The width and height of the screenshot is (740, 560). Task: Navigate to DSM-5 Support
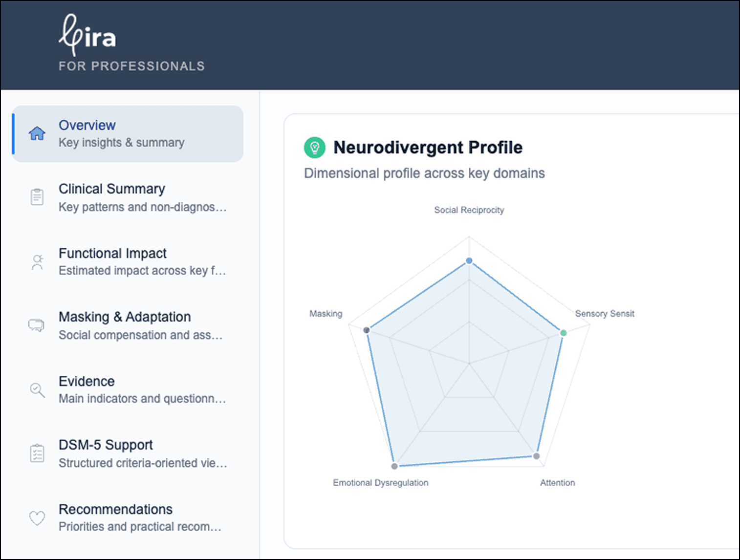(x=106, y=445)
